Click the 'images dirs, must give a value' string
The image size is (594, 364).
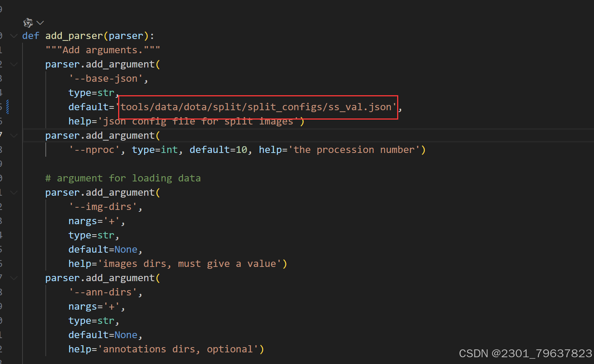pyautogui.click(x=189, y=264)
